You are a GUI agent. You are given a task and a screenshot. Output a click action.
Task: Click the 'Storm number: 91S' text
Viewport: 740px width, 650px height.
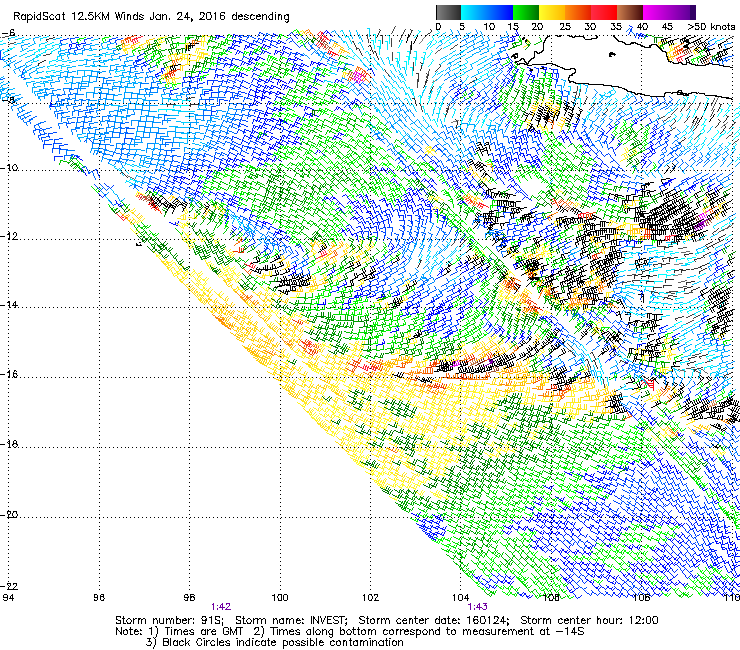click(x=169, y=620)
